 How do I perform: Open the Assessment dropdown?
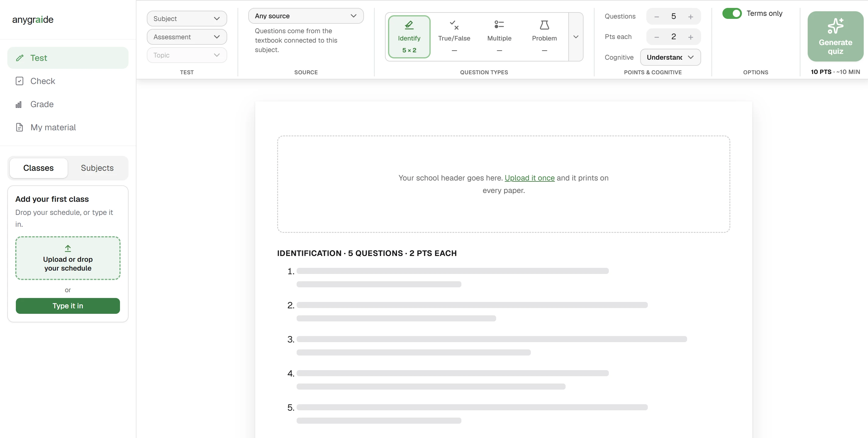pyautogui.click(x=187, y=37)
